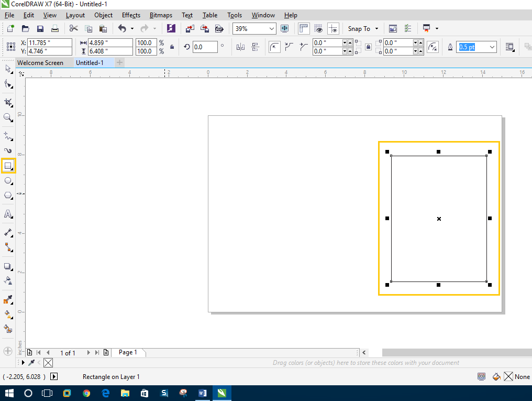Select the Pick tool
This screenshot has height=401, width=532.
8,69
